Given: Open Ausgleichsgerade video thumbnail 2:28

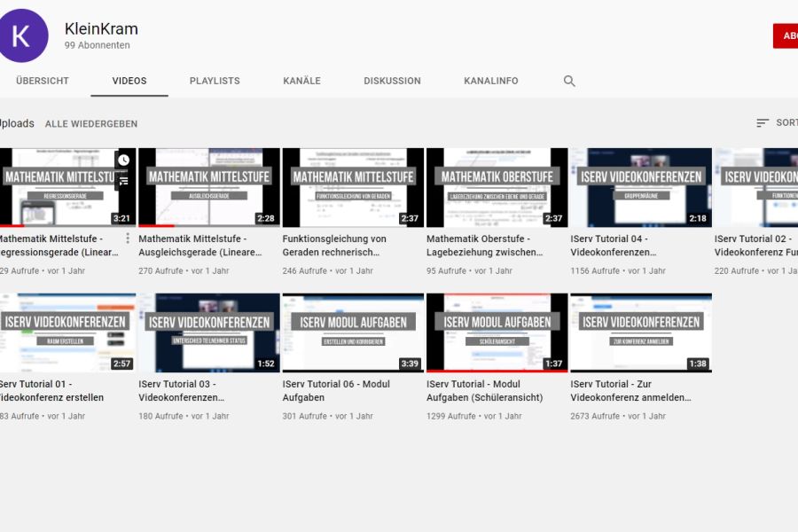Looking at the screenshot, I should pyautogui.click(x=209, y=187).
